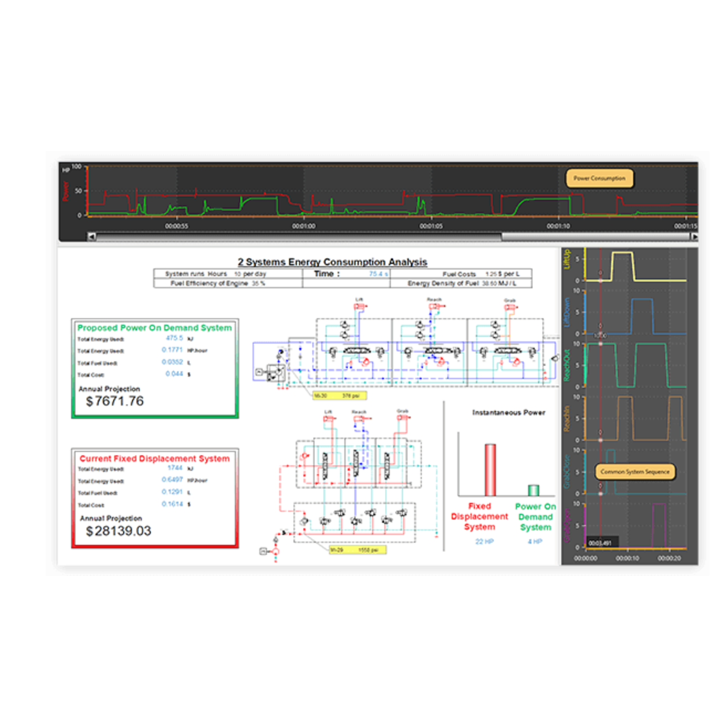Select the Lift cylinder in the lower circuit
Viewport: 728px width, 728px height.
click(329, 418)
